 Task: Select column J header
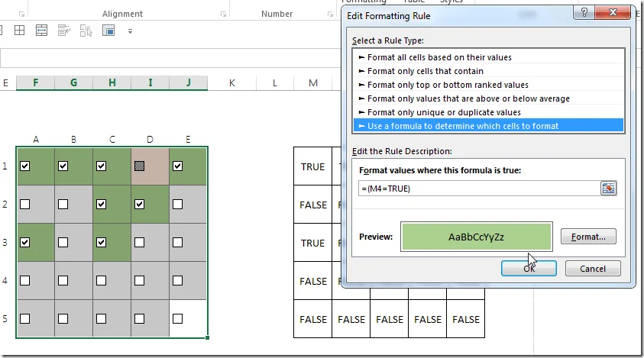[x=188, y=83]
